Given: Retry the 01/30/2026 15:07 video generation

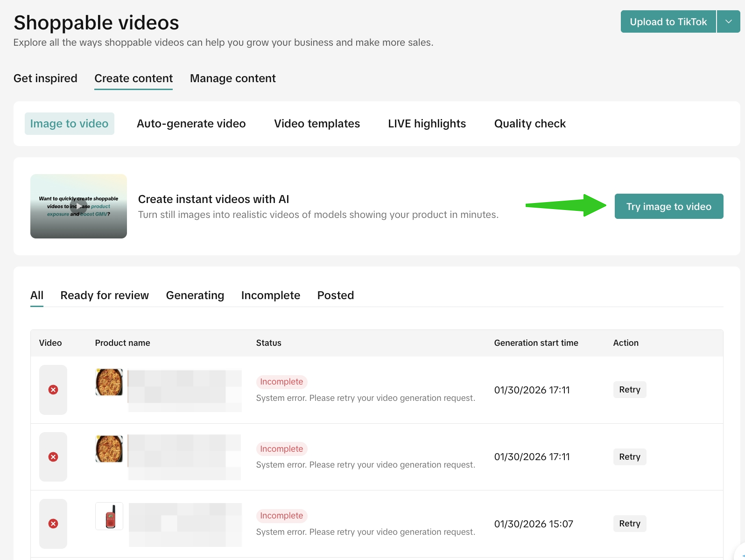Looking at the screenshot, I should 629,524.
